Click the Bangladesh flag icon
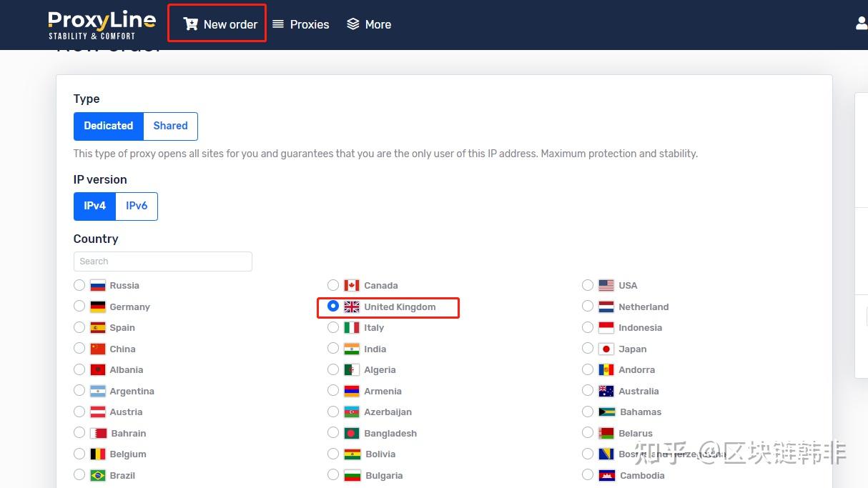 (352, 433)
